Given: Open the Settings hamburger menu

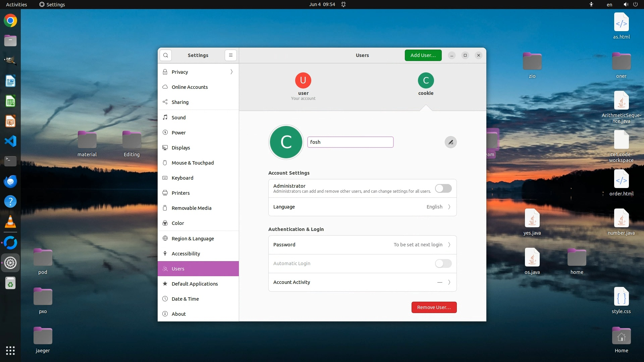Looking at the screenshot, I should (231, 55).
